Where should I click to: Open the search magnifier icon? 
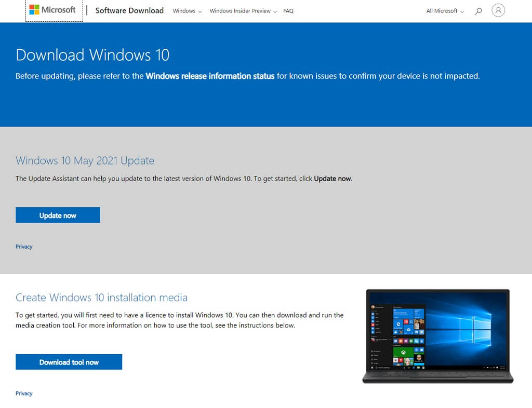[478, 11]
